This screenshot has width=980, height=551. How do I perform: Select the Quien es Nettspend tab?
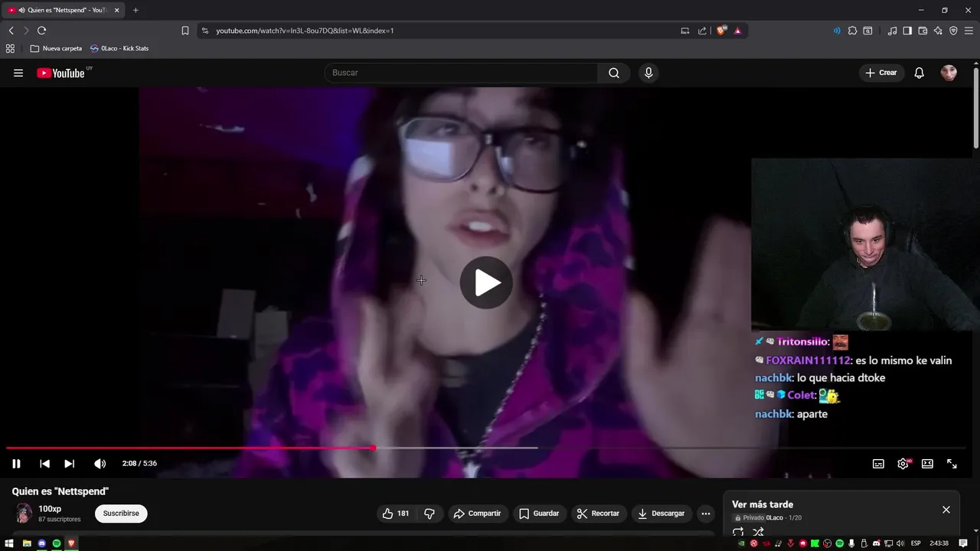(64, 10)
